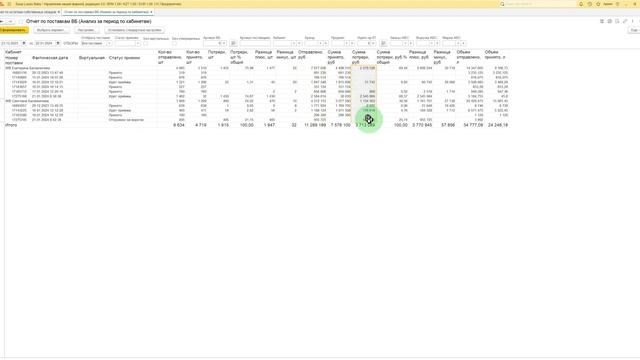This screenshot has width=640, height=360.
Task: Go back with the left arrow navigation icon
Action: coord(2,21)
